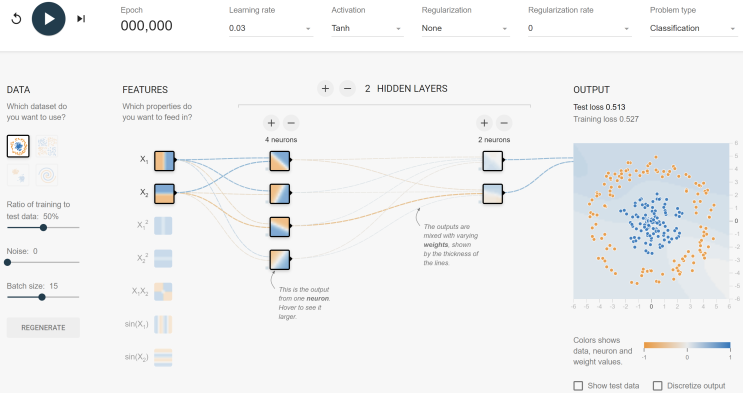This screenshot has width=743, height=393.
Task: Select the Gaussian dataset thumbnail
Action: [x=18, y=175]
